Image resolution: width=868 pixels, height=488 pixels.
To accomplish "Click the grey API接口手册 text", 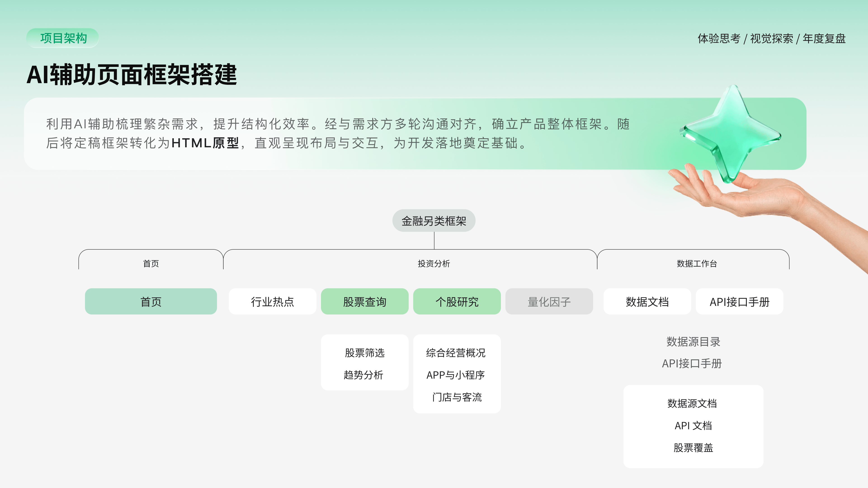I will tap(692, 363).
